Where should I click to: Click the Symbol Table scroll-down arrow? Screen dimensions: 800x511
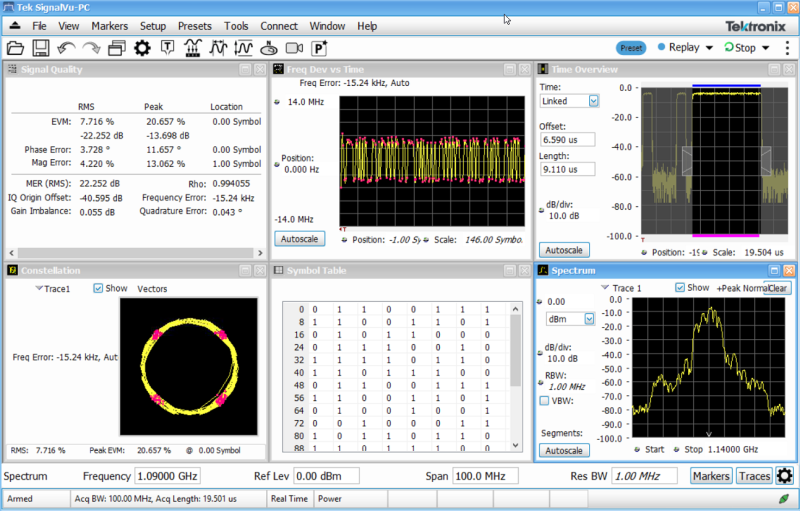coord(515,445)
